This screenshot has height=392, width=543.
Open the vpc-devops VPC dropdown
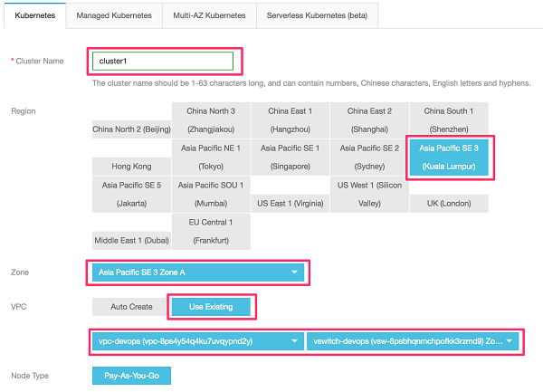(197, 341)
